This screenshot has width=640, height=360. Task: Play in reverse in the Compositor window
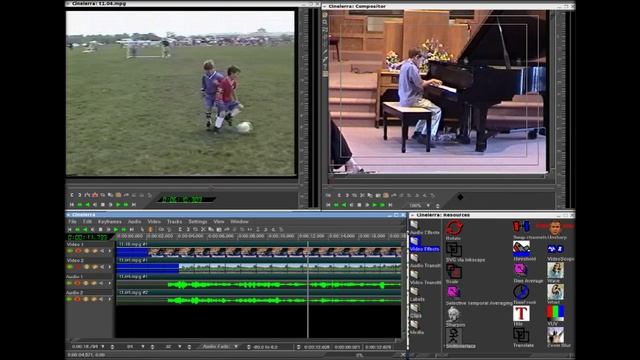pos(344,205)
